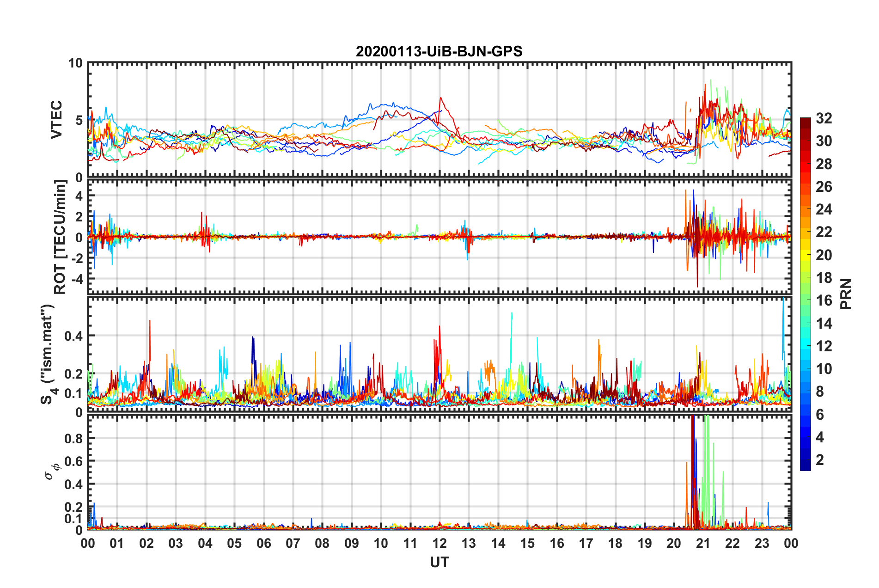879x588 pixels.
Task: Select the "06" tick on the UT axis
Action: (264, 543)
